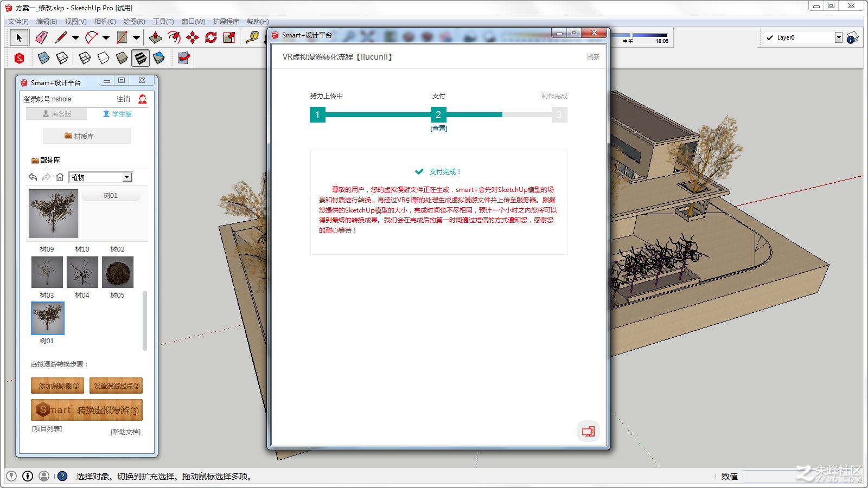Viewport: 868px width, 488px height.
Task: Select the Line pencil tool
Action: [61, 37]
